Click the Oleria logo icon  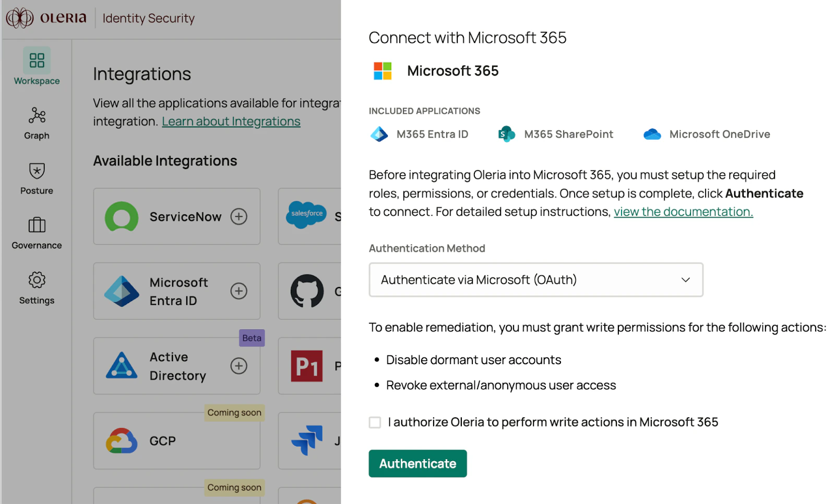click(x=20, y=18)
